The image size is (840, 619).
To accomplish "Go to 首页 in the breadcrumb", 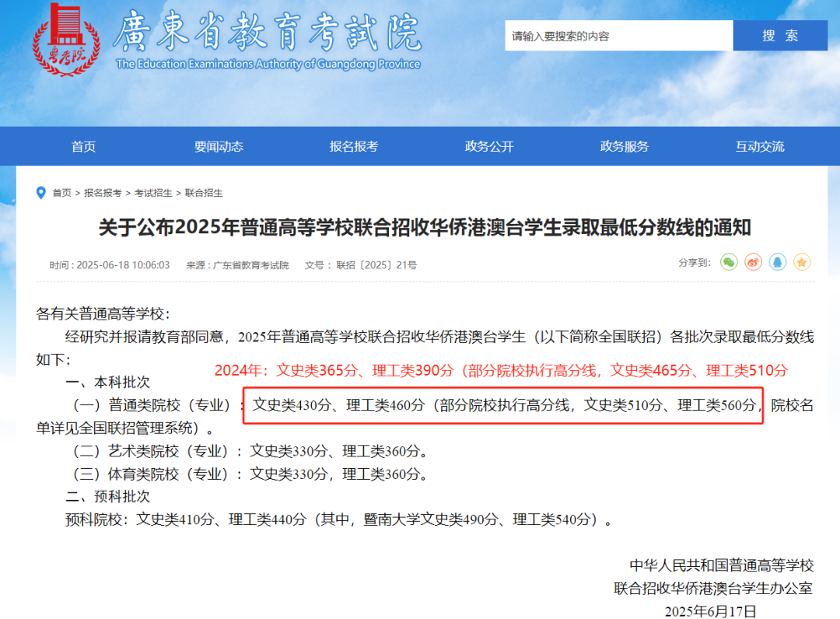I will [x=61, y=193].
